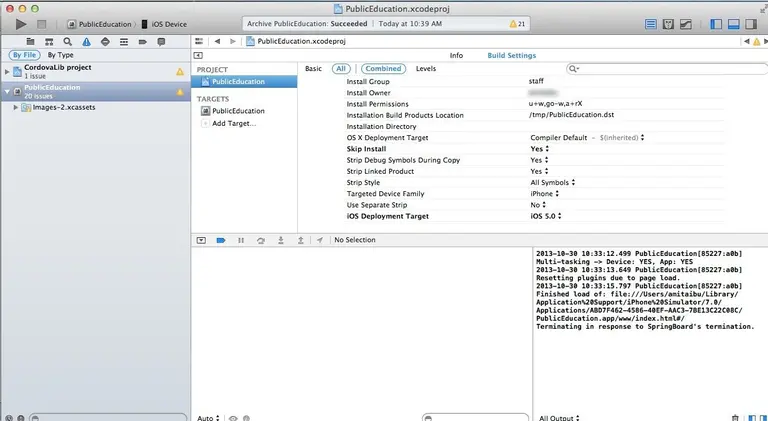Select the PublicEducation project entry
Viewport: 768px width, 421px height.
tap(244, 82)
